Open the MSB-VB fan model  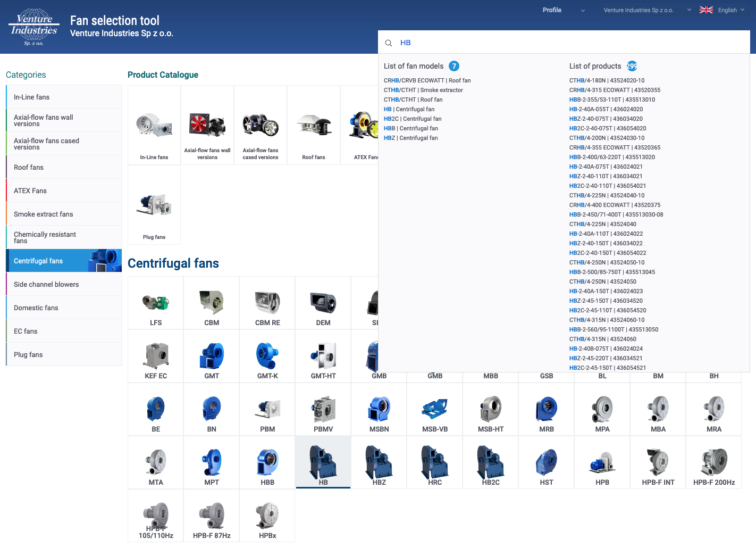coord(435,409)
